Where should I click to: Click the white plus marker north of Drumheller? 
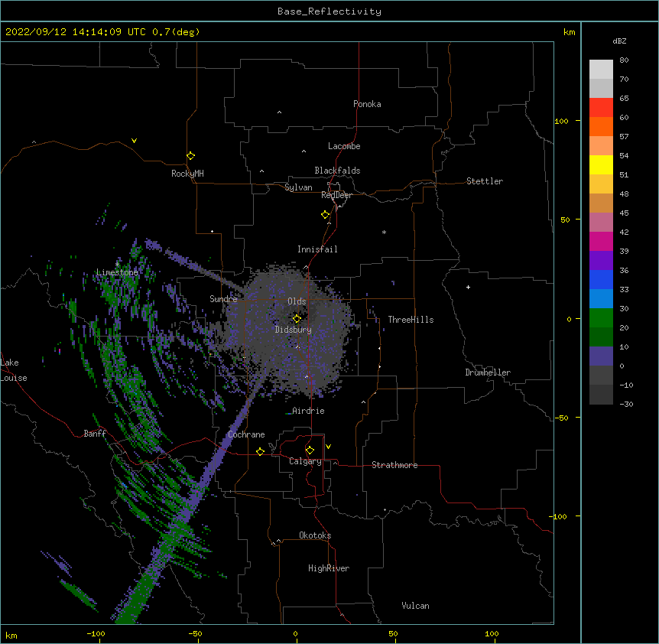[468, 287]
